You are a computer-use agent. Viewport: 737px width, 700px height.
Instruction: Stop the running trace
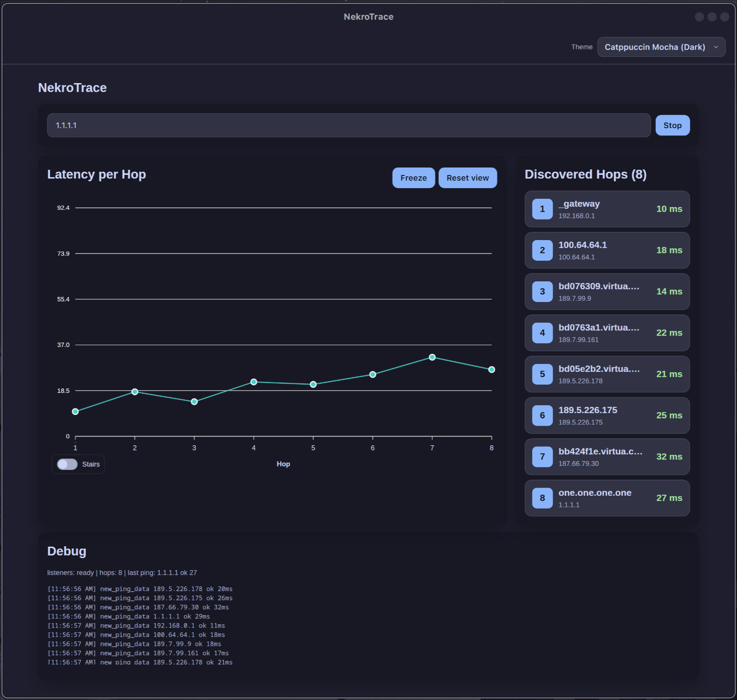point(672,125)
